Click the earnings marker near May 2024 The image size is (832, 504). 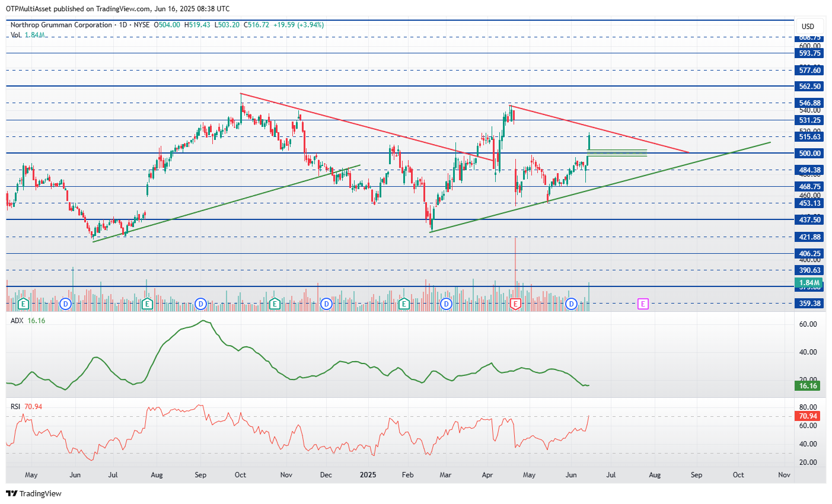point(23,304)
